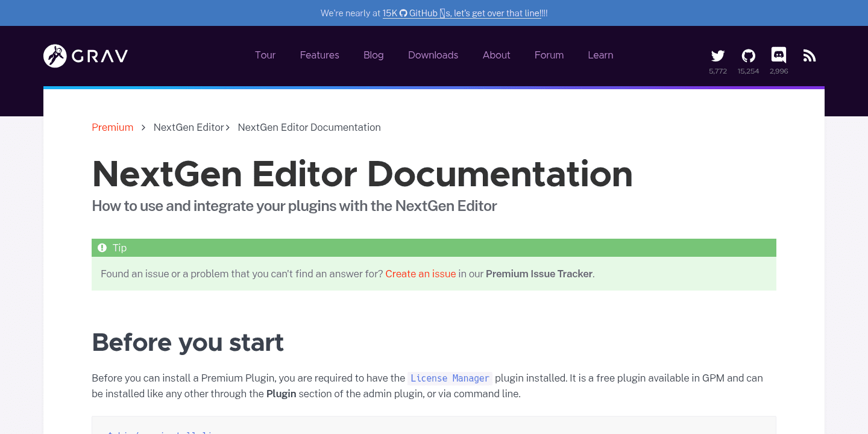Viewport: 868px width, 434px height.
Task: Go to the Blog via the nav bar
Action: point(373,55)
